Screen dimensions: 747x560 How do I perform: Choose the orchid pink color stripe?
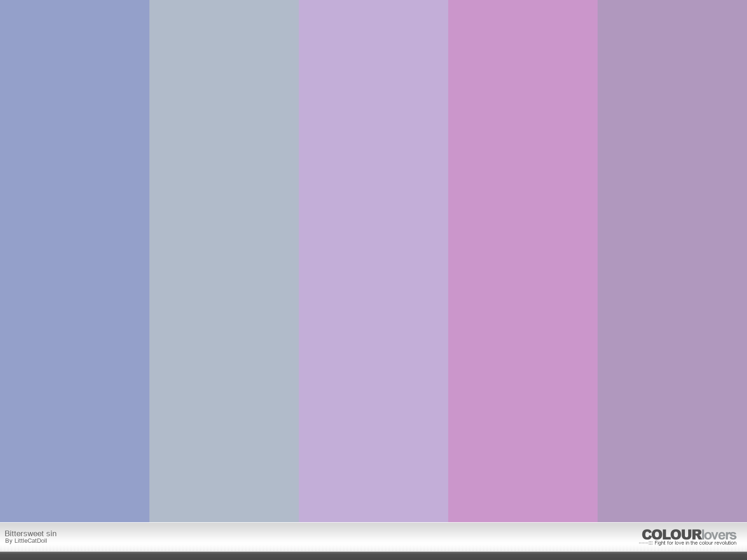point(523,261)
